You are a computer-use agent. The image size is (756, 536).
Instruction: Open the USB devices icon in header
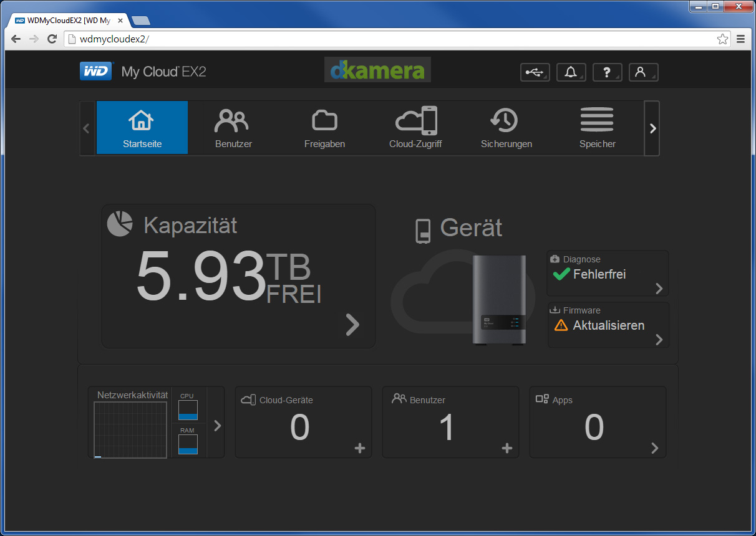(x=535, y=72)
